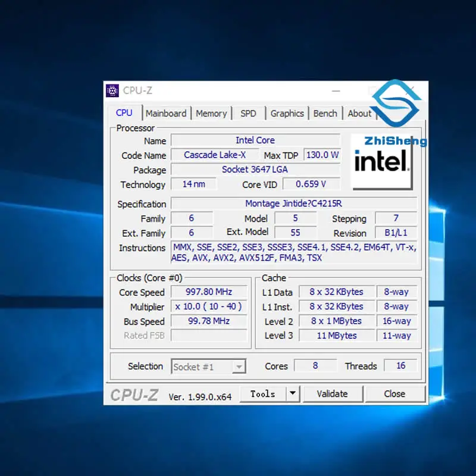Click the Threads count field
This screenshot has height=476, width=476.
(400, 366)
